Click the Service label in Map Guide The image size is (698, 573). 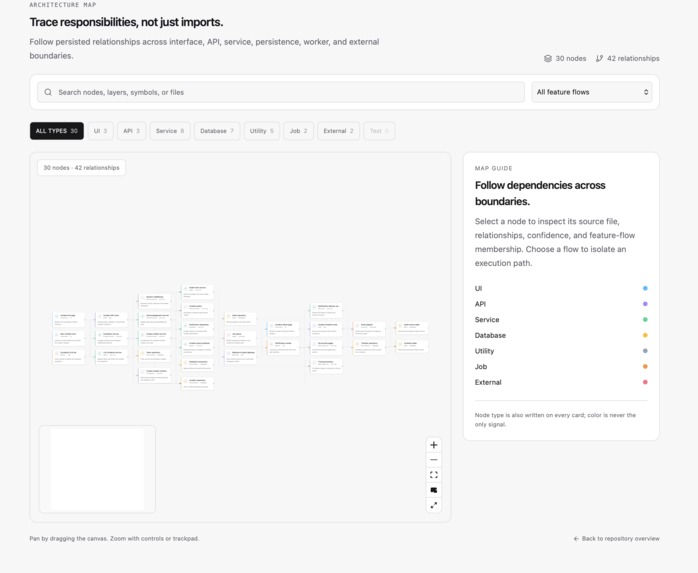tap(487, 320)
